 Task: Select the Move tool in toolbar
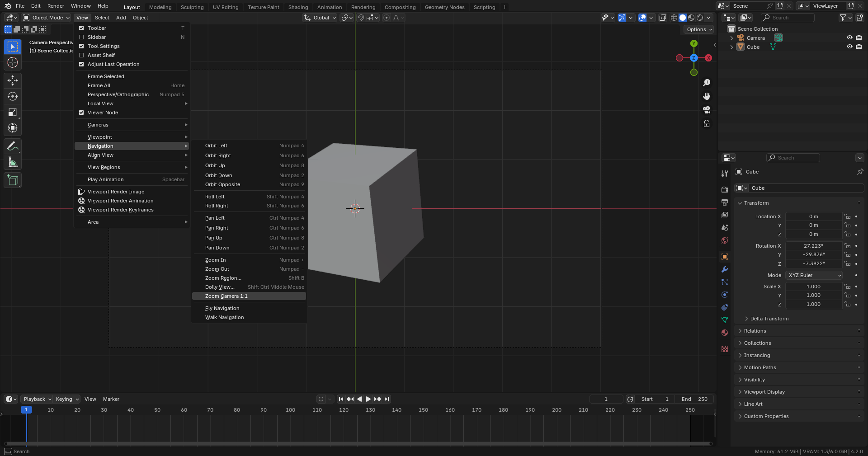[x=13, y=80]
